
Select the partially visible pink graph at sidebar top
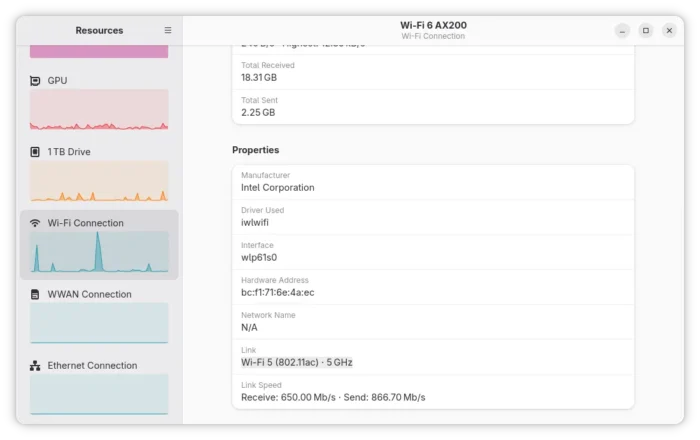(99, 51)
